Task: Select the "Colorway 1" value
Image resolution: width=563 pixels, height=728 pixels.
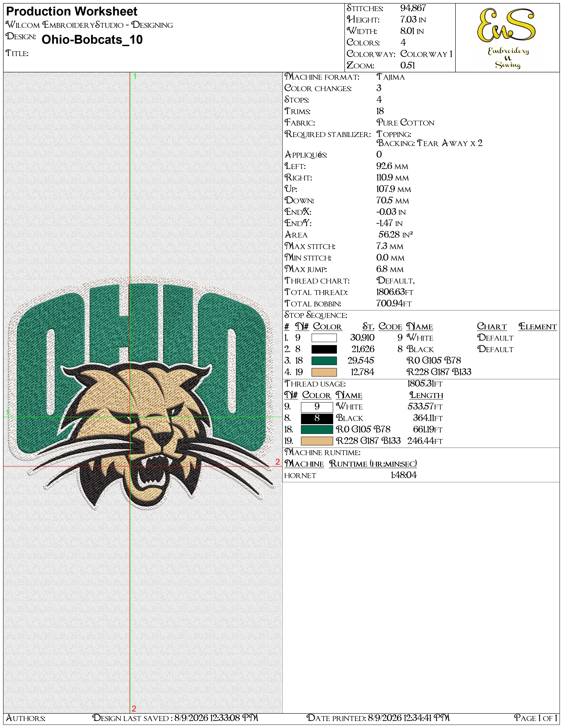Action: pos(427,54)
